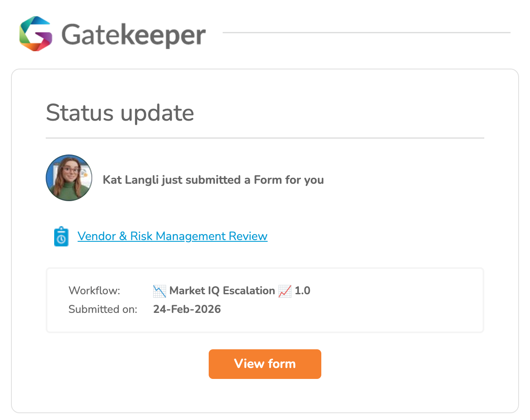Select the submitted date 24-Feb-2026
The width and height of the screenshot is (530, 420).
[187, 309]
